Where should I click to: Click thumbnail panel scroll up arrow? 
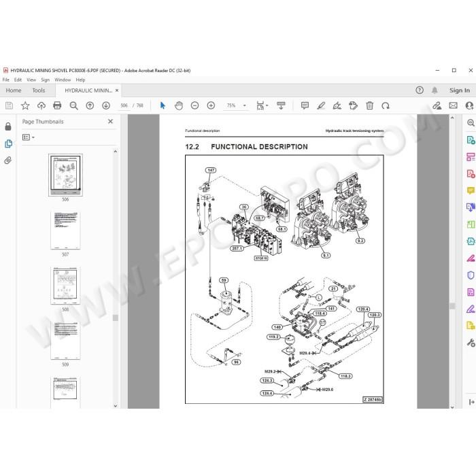[x=116, y=151]
